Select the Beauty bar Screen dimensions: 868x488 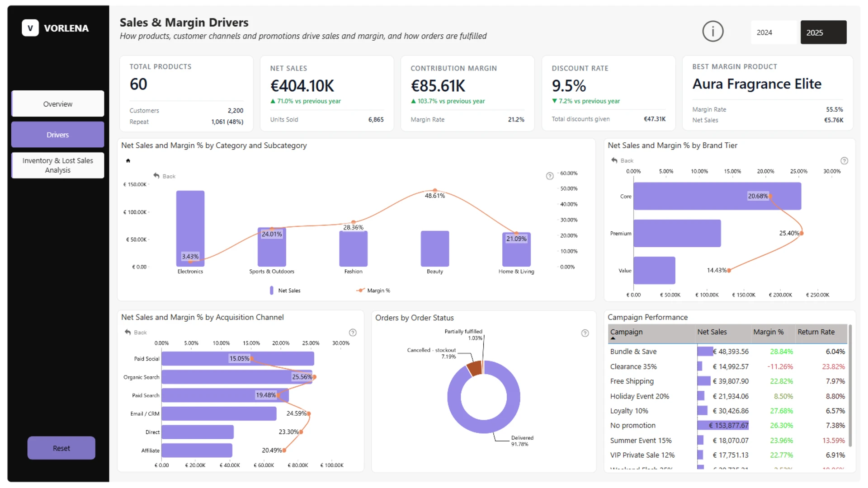coord(435,249)
